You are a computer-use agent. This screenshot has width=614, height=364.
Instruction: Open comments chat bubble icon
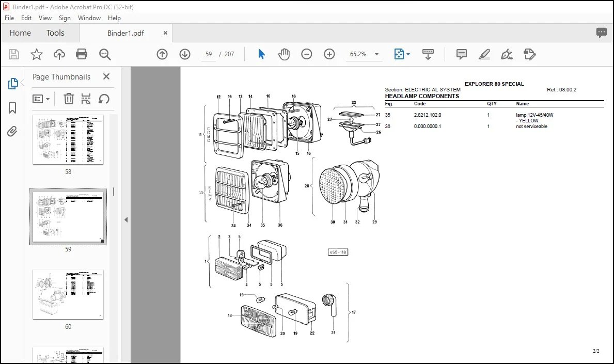(601, 33)
